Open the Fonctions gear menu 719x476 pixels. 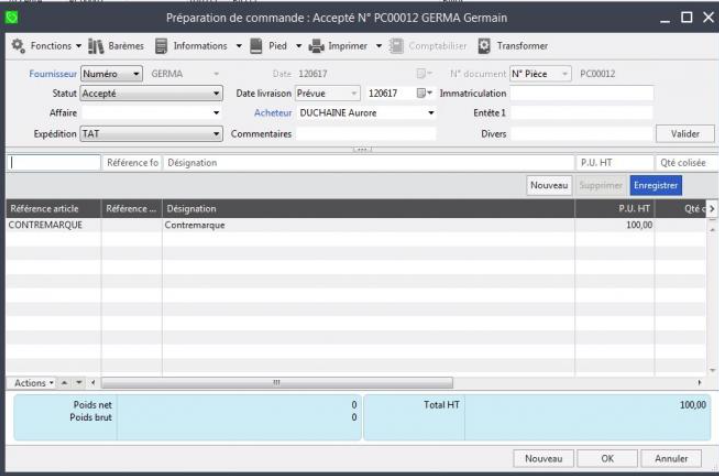click(18, 46)
